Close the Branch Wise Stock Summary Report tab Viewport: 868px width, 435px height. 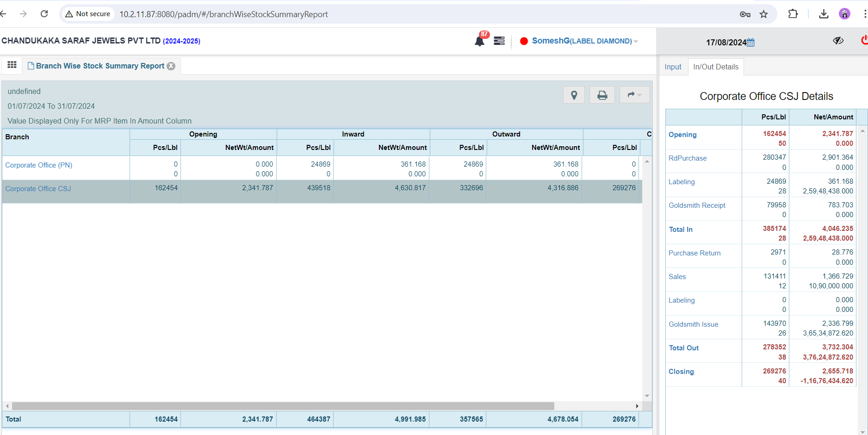coord(171,66)
